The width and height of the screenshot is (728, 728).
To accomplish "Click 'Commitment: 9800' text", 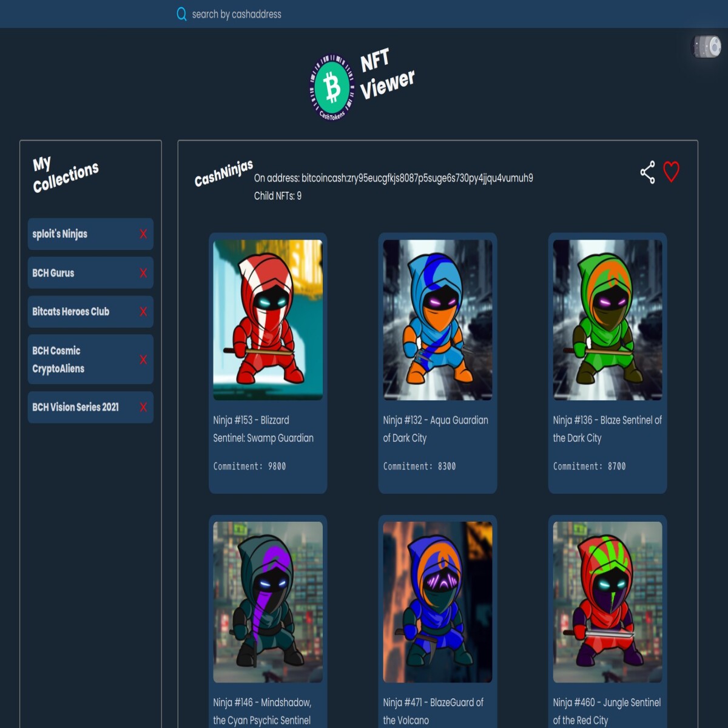I will (249, 466).
